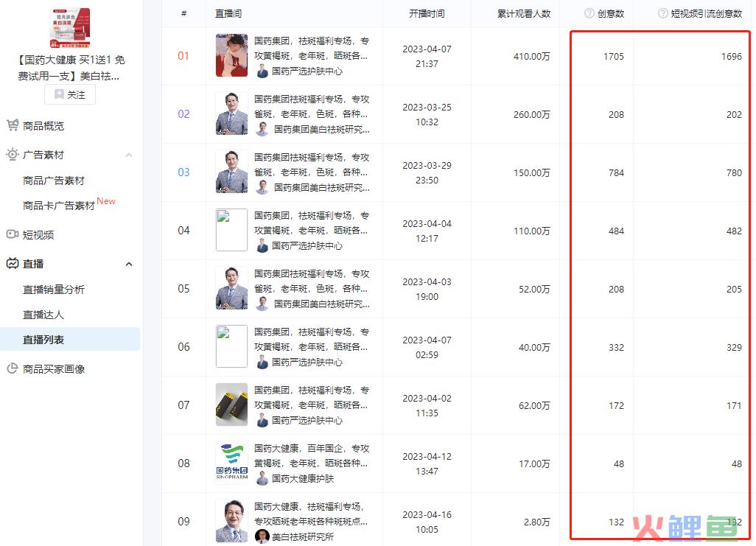Open 商品卡广告素材 New menu item
Image resolution: width=756 pixels, height=546 pixels.
tap(69, 205)
